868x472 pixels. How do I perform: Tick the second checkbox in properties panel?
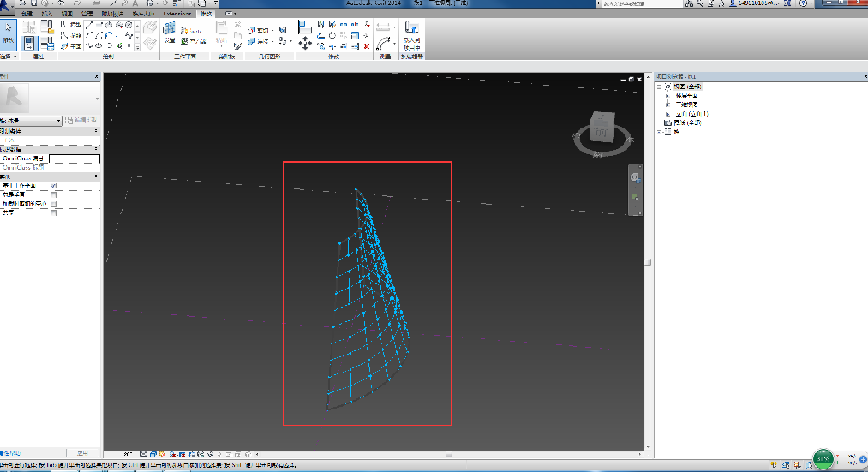click(x=54, y=194)
